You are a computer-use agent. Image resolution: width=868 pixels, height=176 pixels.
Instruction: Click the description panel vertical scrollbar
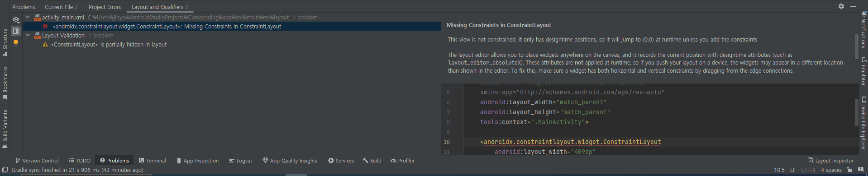(856, 46)
